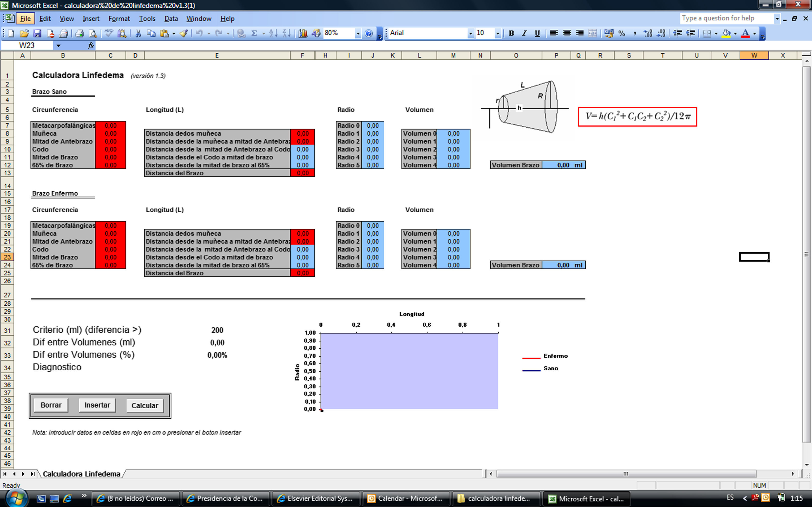Sort ascending with A-Z icon

click(273, 33)
